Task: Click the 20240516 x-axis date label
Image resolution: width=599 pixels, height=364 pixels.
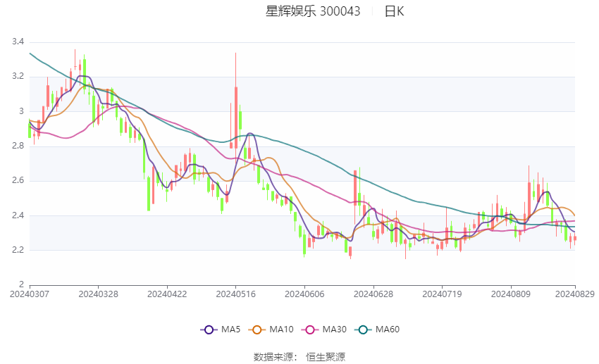Action: point(235,294)
